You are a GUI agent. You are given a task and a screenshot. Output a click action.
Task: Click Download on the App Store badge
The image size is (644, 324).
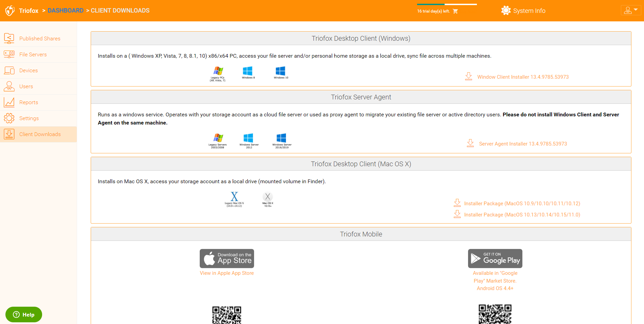(x=227, y=259)
